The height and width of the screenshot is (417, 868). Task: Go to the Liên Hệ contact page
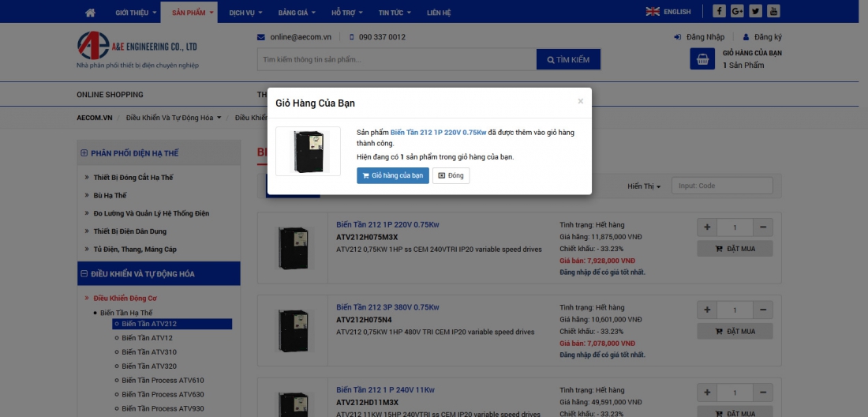pyautogui.click(x=439, y=12)
